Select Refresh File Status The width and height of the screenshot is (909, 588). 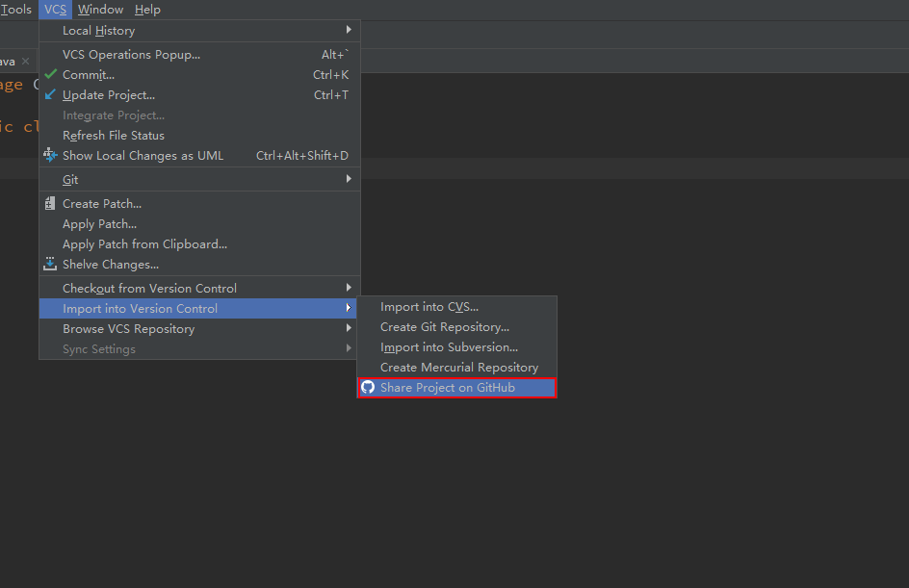114,136
